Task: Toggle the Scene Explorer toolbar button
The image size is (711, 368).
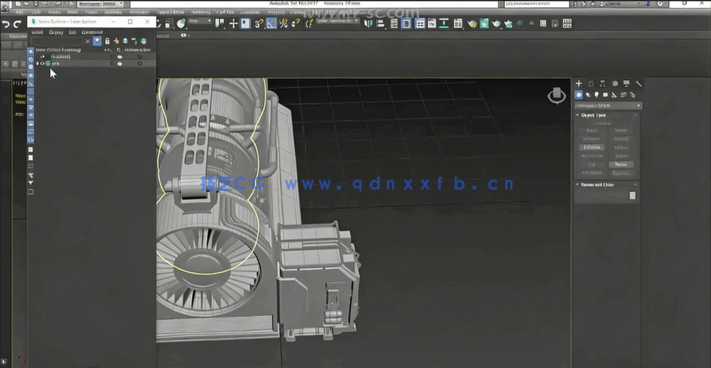Action: [394, 24]
